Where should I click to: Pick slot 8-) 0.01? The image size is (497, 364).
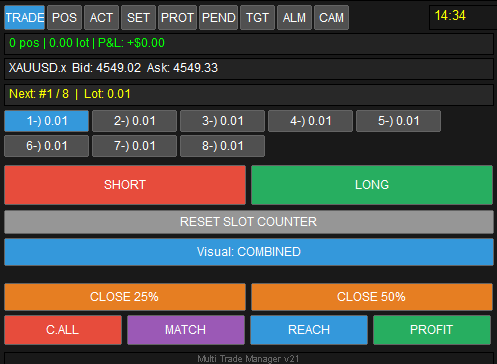(222, 146)
